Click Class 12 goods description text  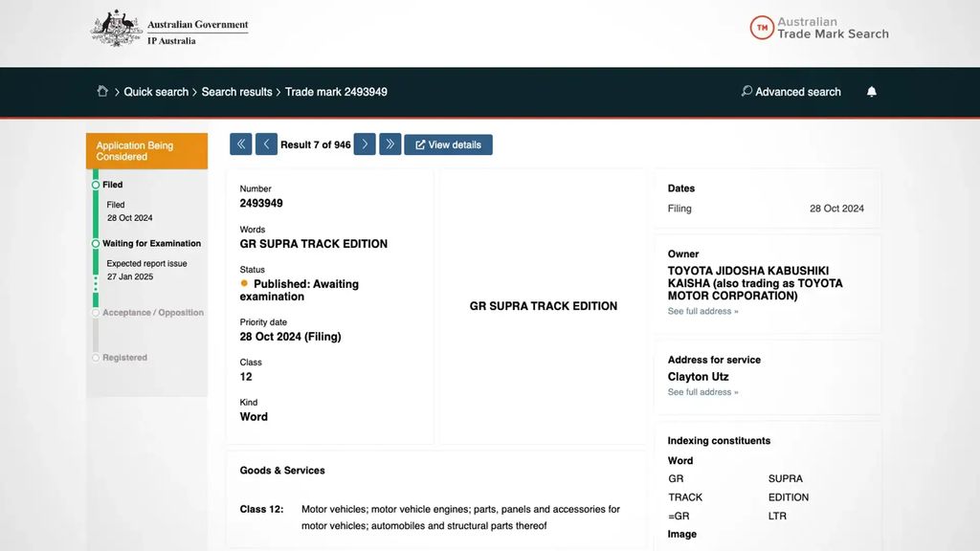coord(460,518)
